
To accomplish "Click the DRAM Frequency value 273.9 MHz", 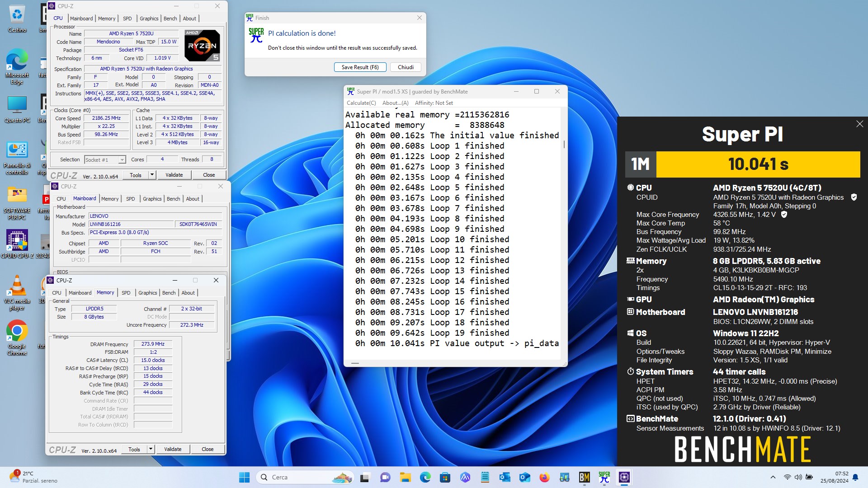I will (153, 344).
